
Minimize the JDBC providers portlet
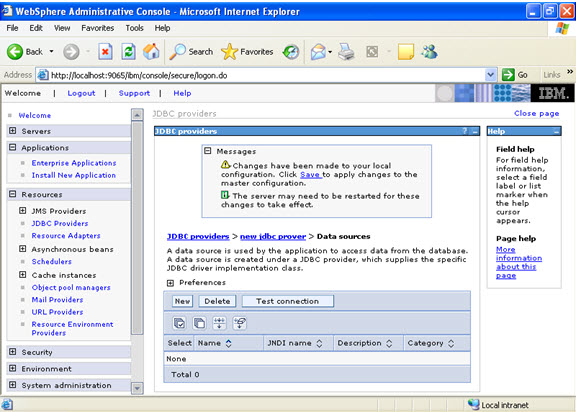(x=475, y=131)
